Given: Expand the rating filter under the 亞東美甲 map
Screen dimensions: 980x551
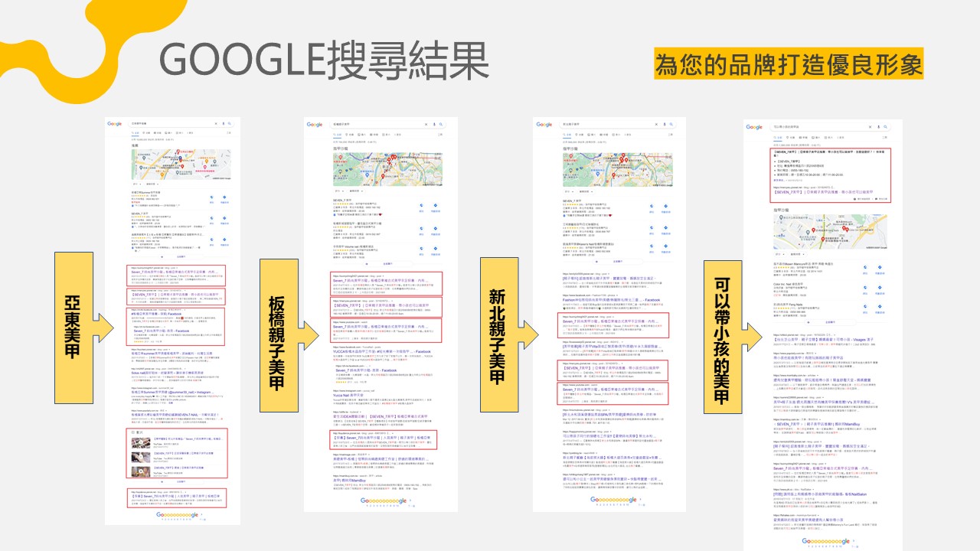Looking at the screenshot, I should [136, 184].
